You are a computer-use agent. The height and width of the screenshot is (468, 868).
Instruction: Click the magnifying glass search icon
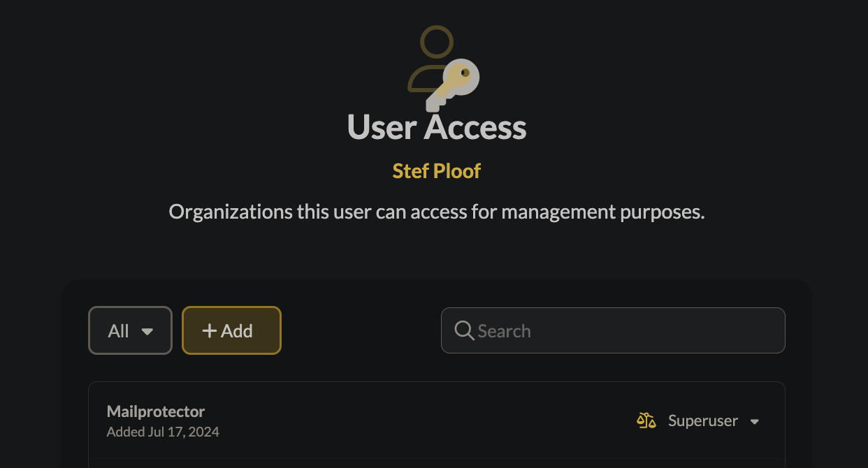point(464,330)
